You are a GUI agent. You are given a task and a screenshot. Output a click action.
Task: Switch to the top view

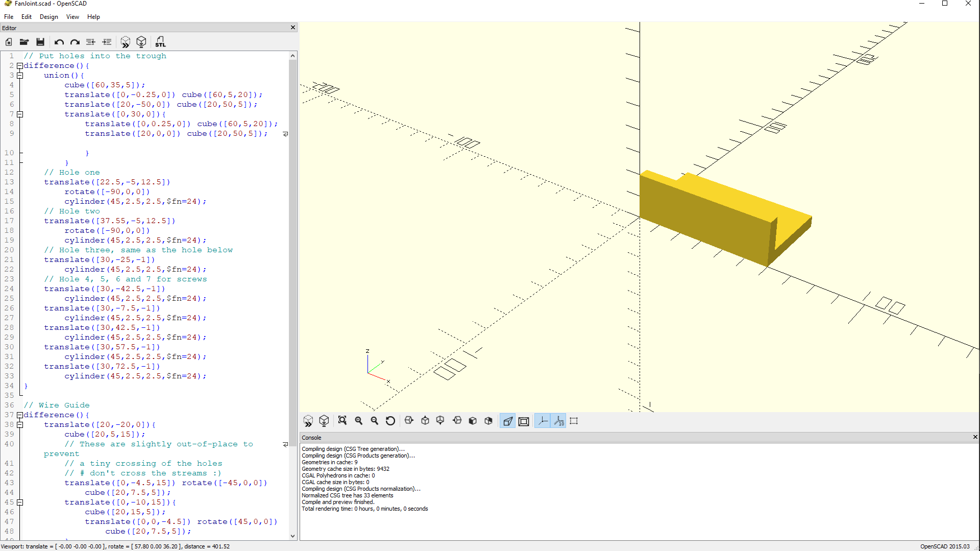pos(425,421)
